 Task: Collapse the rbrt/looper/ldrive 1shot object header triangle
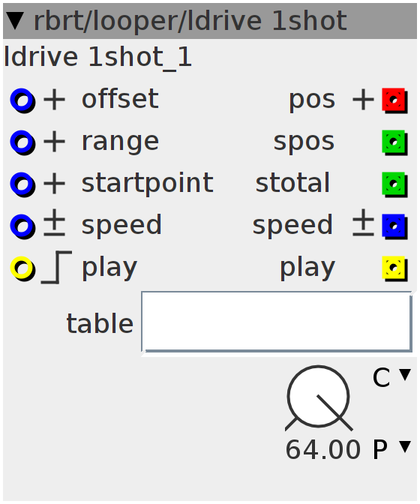click(15, 20)
